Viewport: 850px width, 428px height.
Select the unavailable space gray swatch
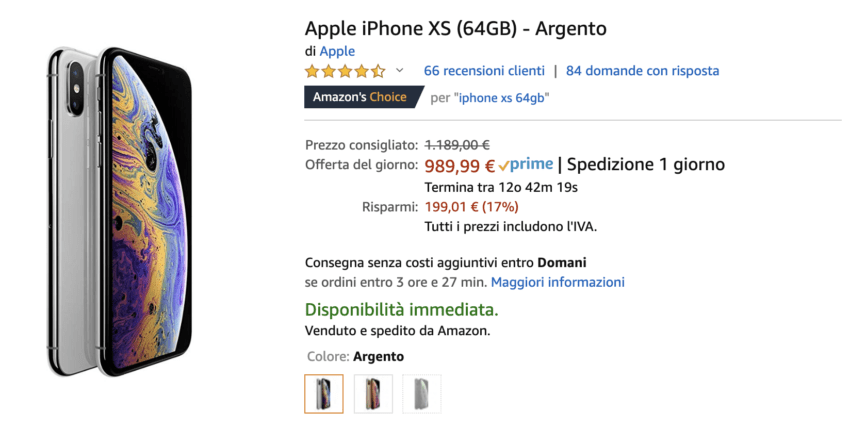(x=421, y=393)
